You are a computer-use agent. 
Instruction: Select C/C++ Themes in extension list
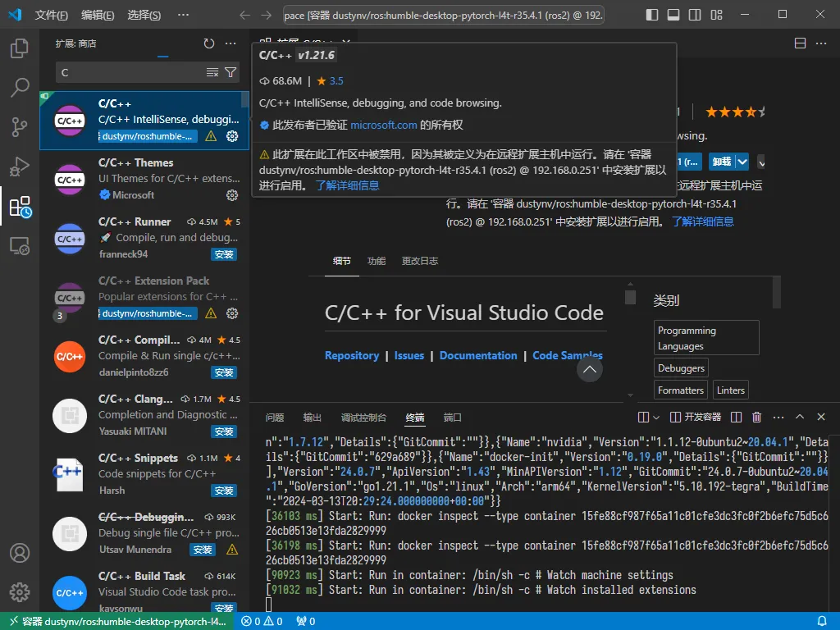point(144,180)
